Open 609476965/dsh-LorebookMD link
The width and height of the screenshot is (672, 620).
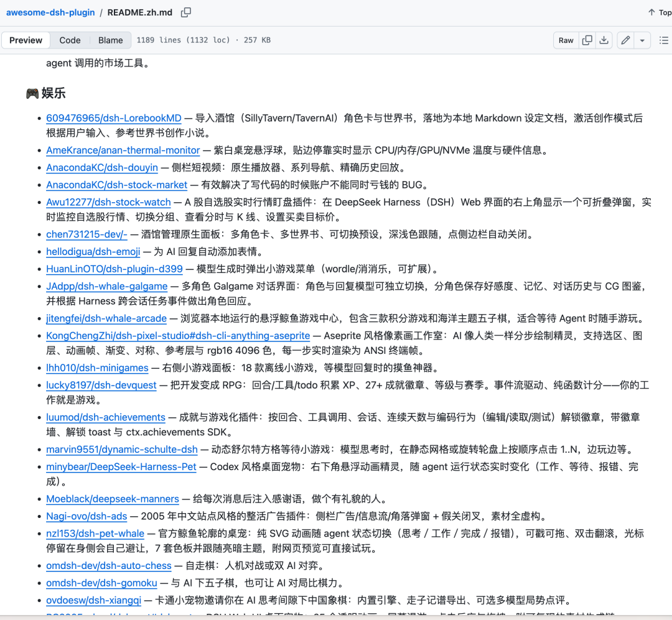[x=114, y=118]
